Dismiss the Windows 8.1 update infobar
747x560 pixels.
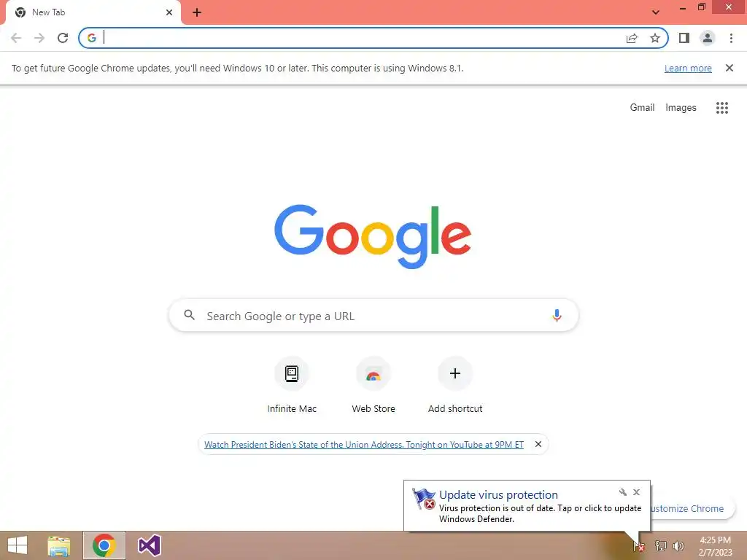(729, 68)
